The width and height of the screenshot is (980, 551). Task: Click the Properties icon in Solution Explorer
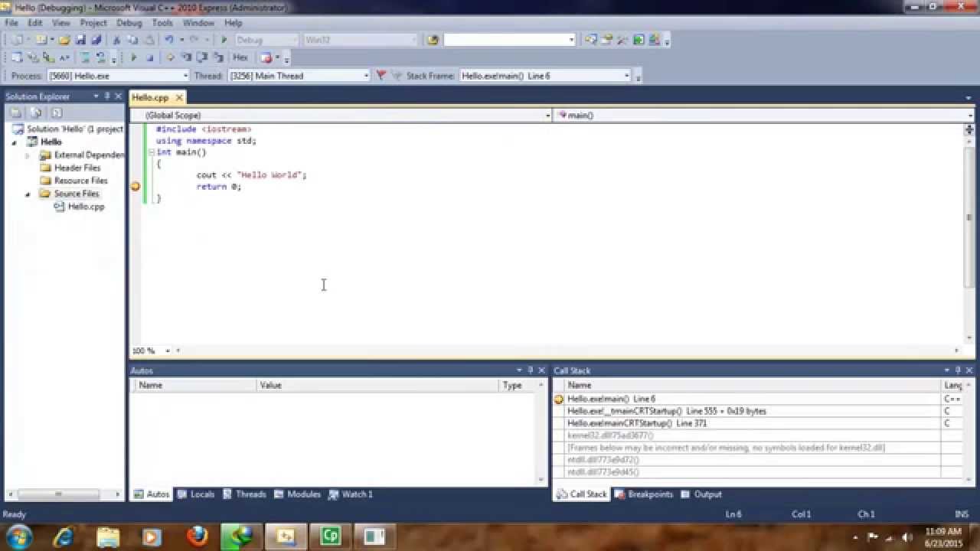tap(15, 112)
